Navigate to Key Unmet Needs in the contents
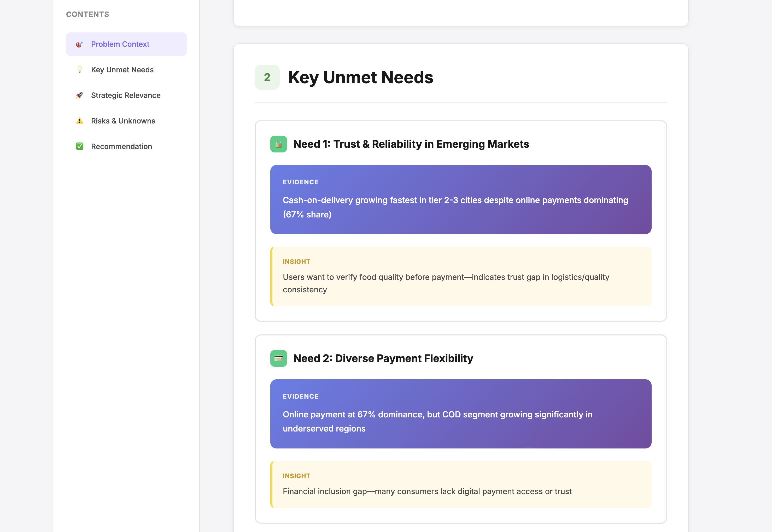This screenshot has width=772, height=532. (x=122, y=70)
